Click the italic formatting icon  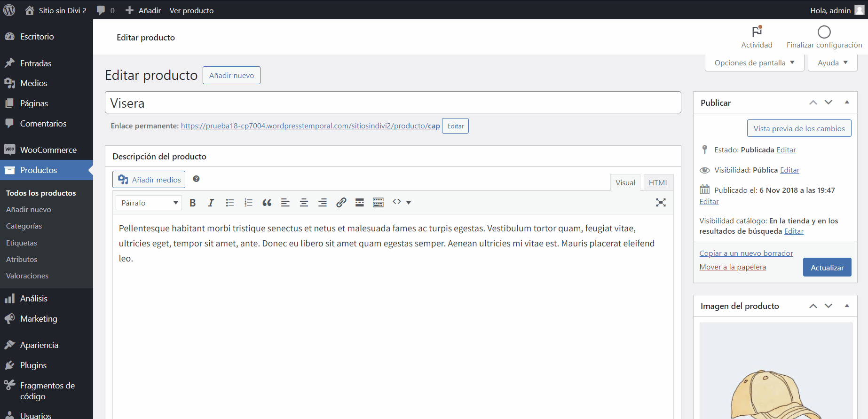click(211, 203)
